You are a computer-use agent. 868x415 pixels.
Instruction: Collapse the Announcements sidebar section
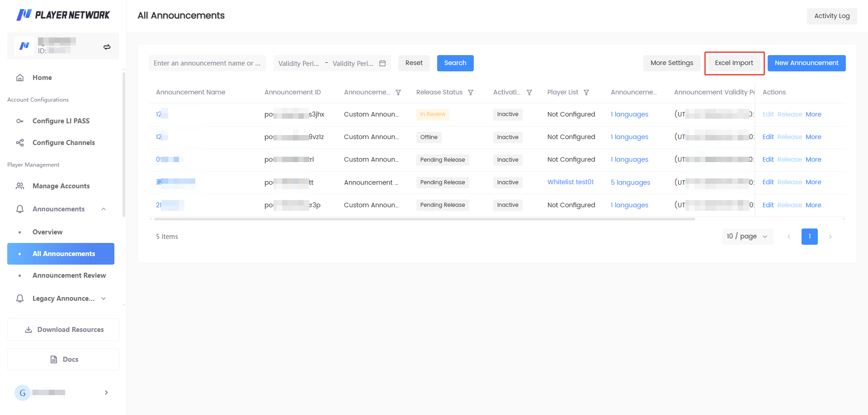click(104, 209)
